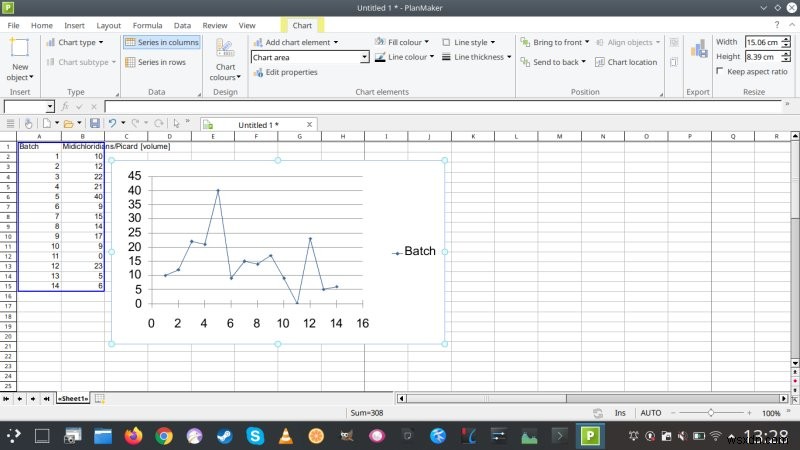This screenshot has height=450, width=800.
Task: Click the volume tray icon
Action: click(x=683, y=436)
